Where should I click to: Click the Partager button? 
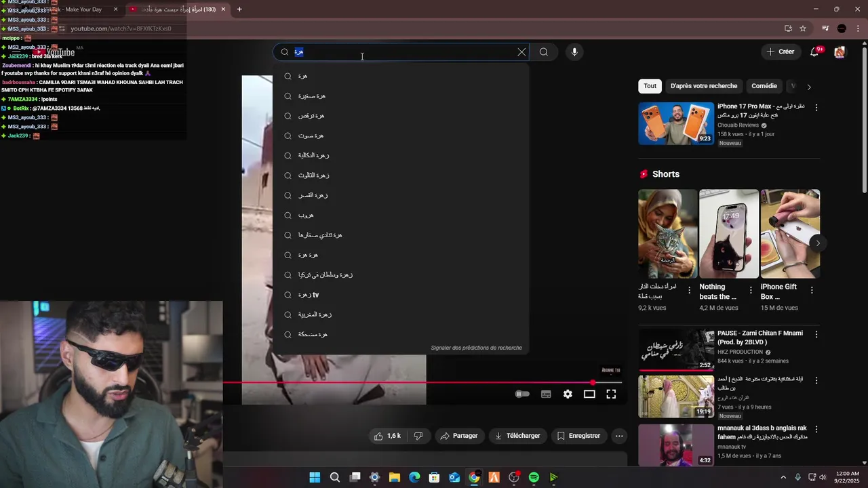(x=459, y=436)
